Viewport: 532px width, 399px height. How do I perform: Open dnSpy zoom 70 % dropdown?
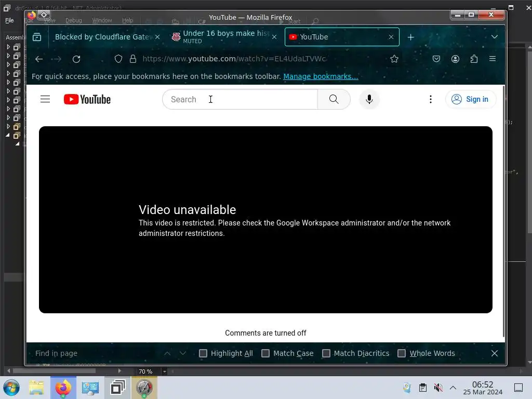pyautogui.click(x=164, y=371)
